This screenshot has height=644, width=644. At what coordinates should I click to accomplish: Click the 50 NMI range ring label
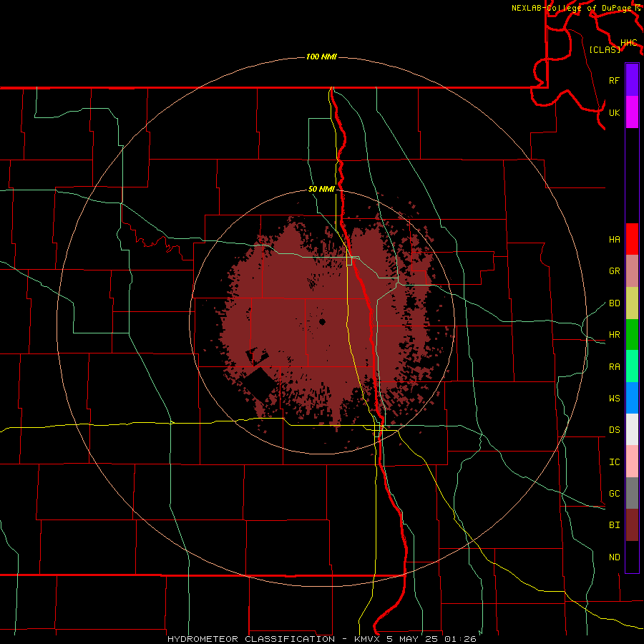click(321, 189)
